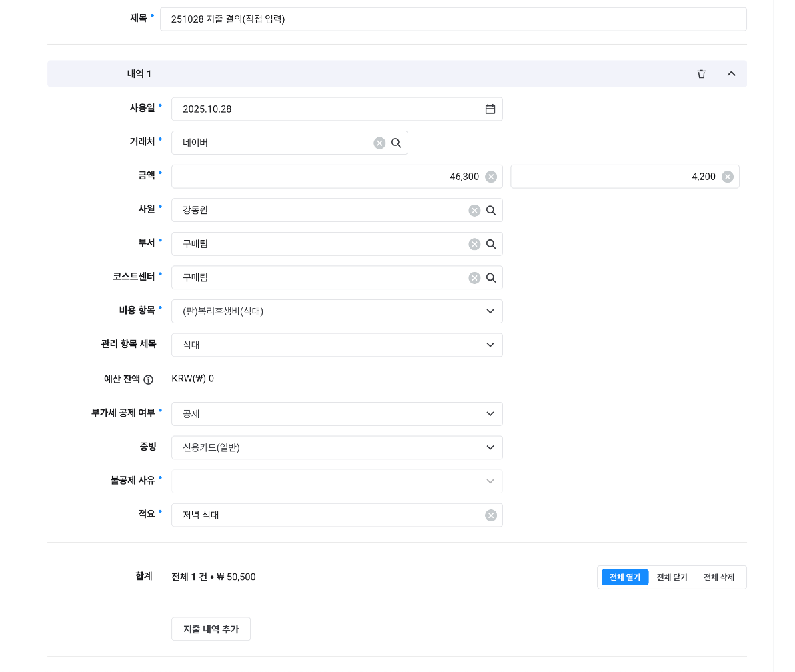Search 코스트센터 with the magnifier icon
795x672 pixels.
[491, 278]
